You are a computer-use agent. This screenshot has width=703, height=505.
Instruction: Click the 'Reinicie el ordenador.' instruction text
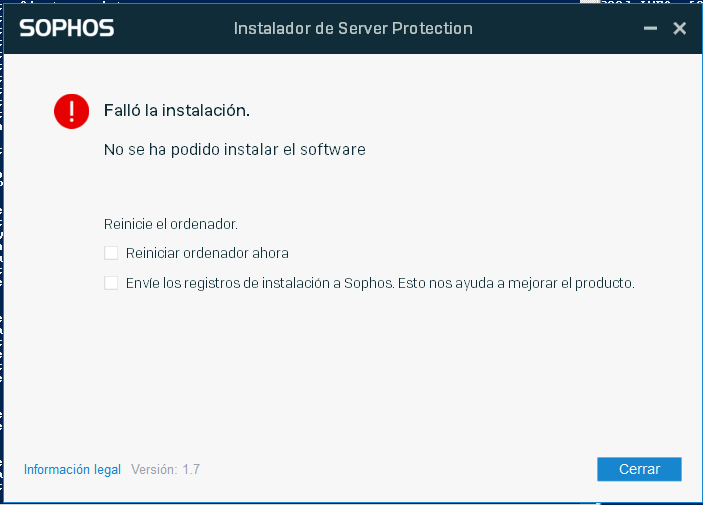170,224
